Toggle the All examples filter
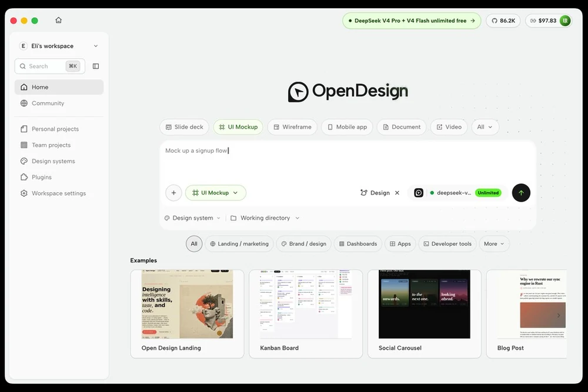588x392 pixels. pyautogui.click(x=194, y=243)
